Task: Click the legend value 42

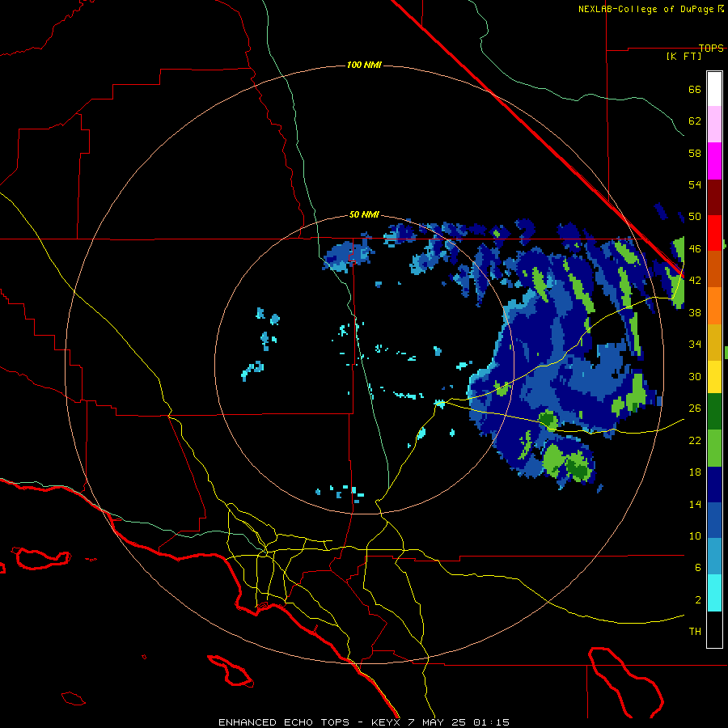Action: pos(695,281)
